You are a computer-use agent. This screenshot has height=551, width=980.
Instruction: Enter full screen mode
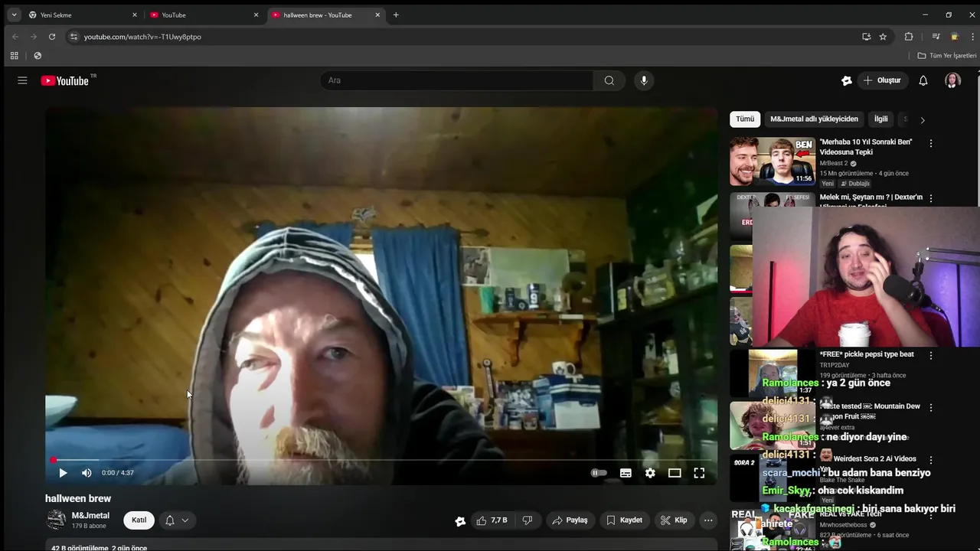[x=699, y=473]
